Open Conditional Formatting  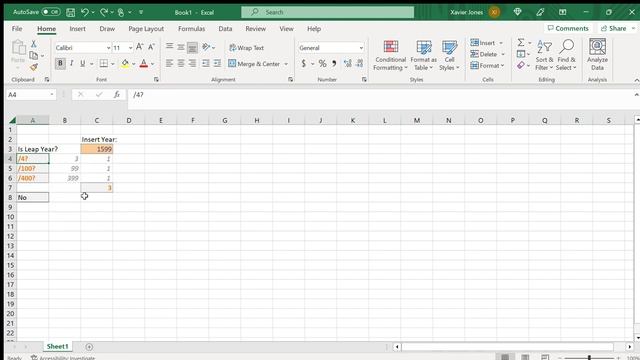390,56
